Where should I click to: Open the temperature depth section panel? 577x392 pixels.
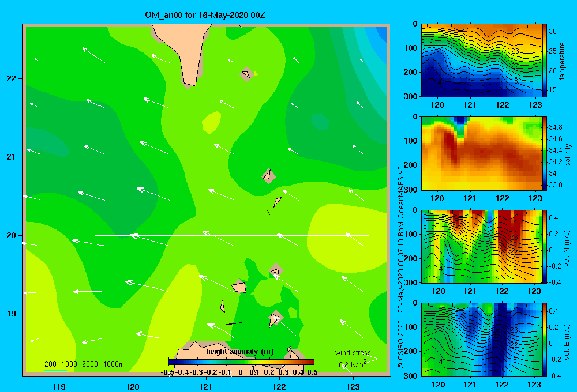pyautogui.click(x=482, y=61)
